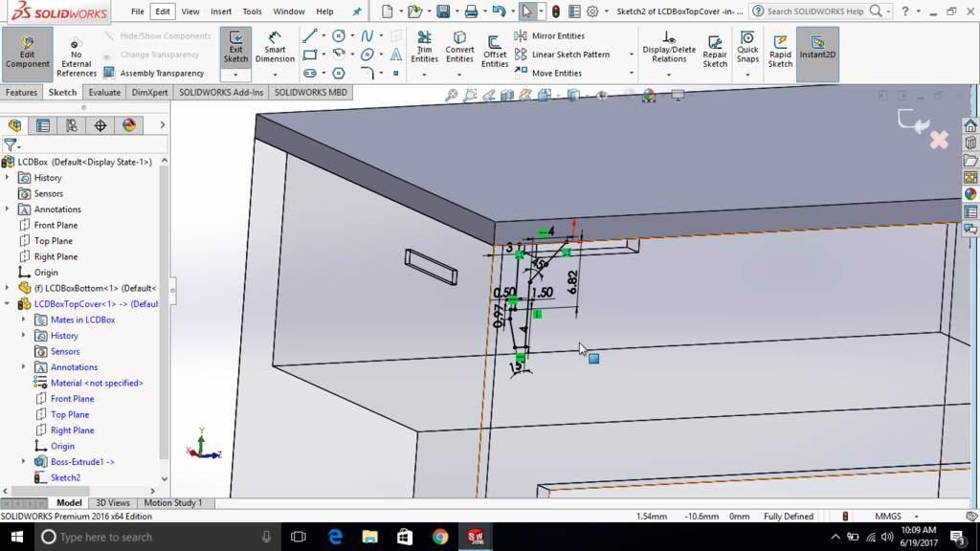Screen dimensions: 980x551
Task: Select the LCDBox Front Plane
Action: [x=56, y=225]
